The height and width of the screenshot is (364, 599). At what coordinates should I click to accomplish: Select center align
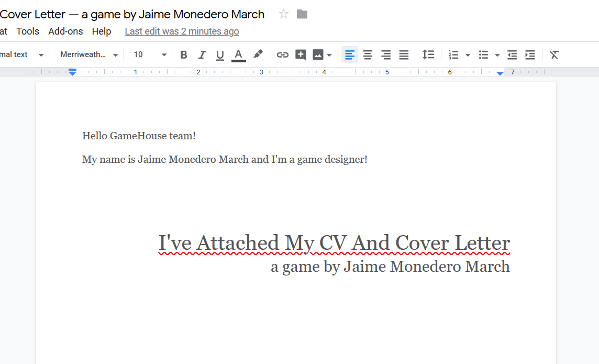tap(368, 54)
